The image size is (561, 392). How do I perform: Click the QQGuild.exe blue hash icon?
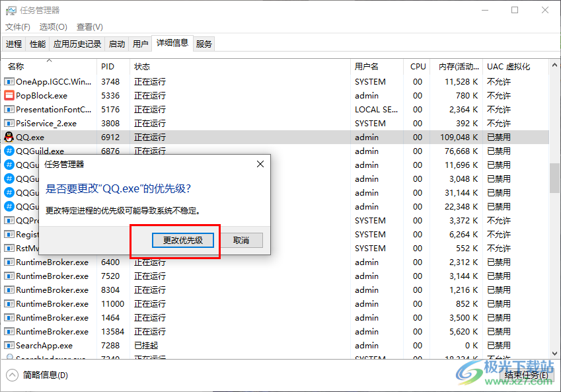pos(9,151)
